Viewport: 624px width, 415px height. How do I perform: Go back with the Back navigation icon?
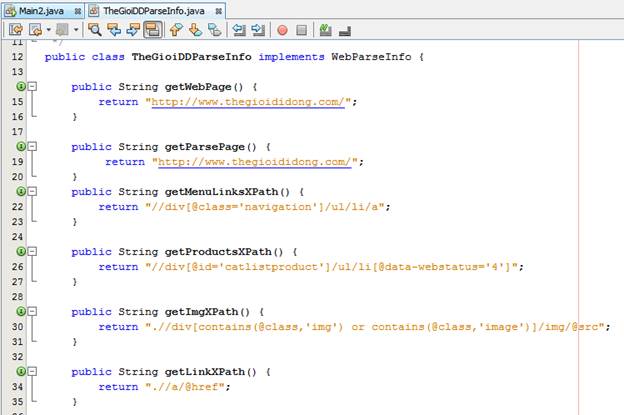pyautogui.click(x=35, y=30)
